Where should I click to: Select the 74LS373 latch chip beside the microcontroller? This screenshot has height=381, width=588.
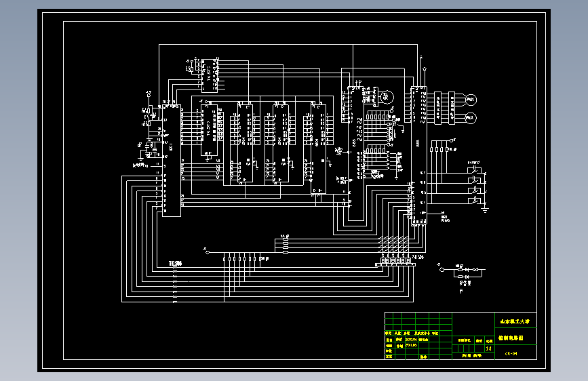(x=209, y=130)
